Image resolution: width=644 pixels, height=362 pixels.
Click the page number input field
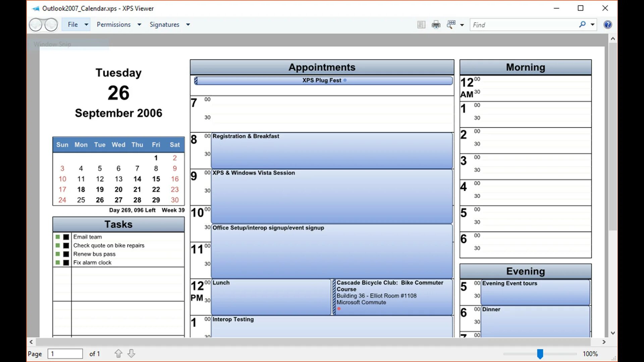65,354
